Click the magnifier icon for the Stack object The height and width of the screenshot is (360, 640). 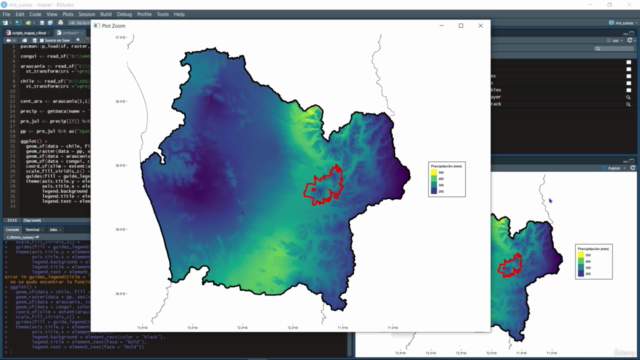(629, 104)
